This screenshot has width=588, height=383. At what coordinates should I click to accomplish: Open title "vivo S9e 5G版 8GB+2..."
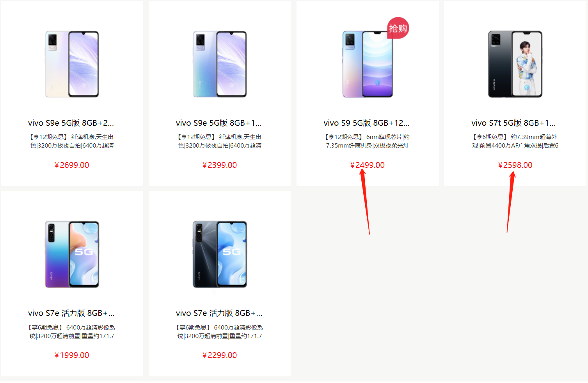[x=71, y=123]
